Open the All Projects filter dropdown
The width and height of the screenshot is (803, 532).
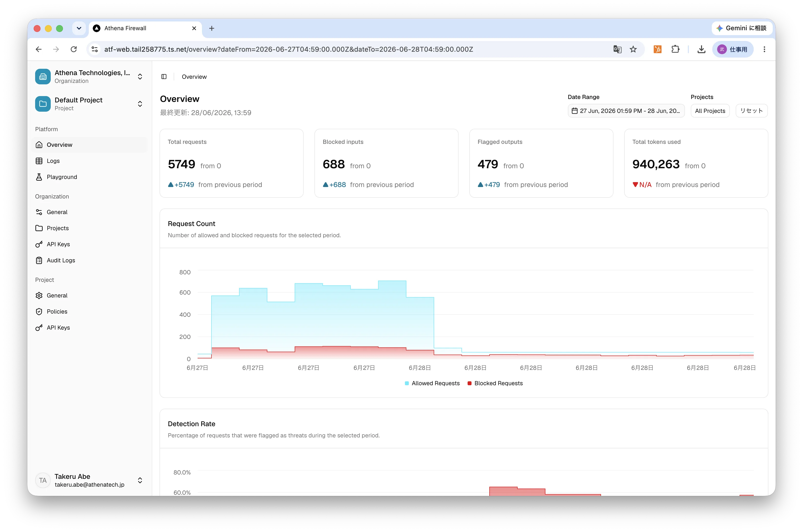710,111
